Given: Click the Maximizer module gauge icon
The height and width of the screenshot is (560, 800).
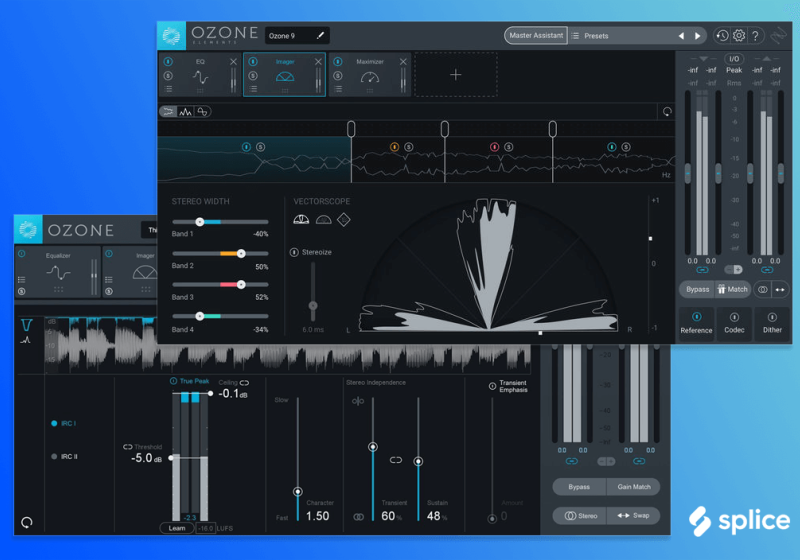Looking at the screenshot, I should point(370,78).
